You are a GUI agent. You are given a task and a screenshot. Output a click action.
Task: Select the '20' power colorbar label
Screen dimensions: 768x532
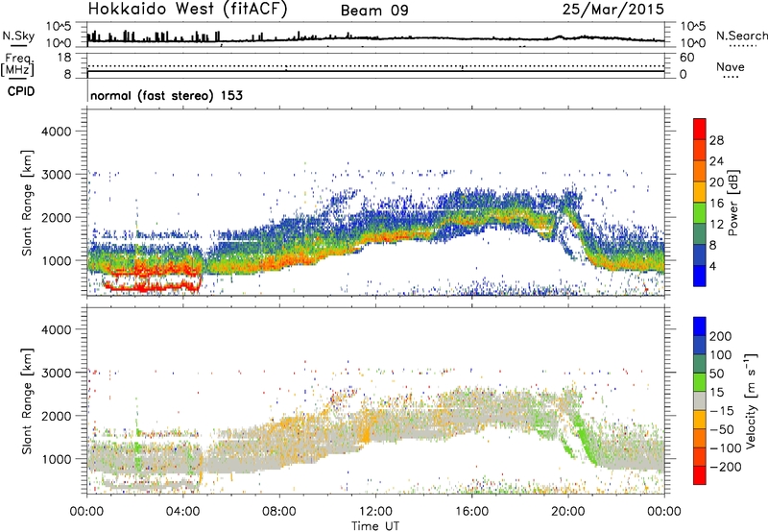(x=716, y=182)
